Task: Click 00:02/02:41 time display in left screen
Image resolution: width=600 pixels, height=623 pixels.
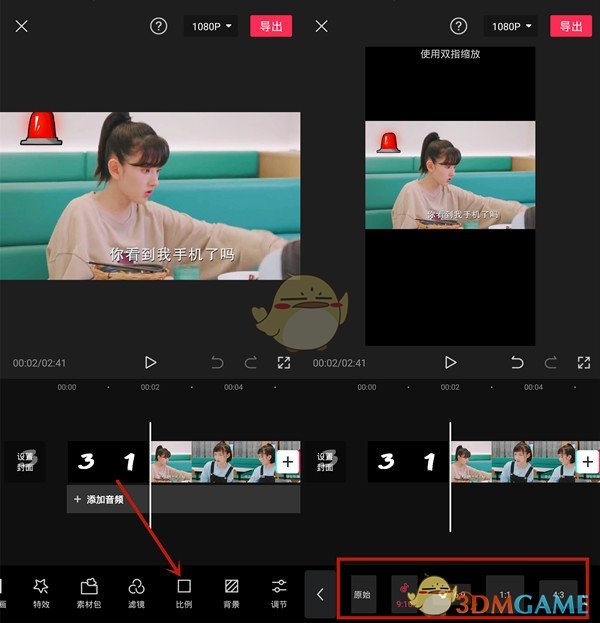Action: tap(39, 363)
